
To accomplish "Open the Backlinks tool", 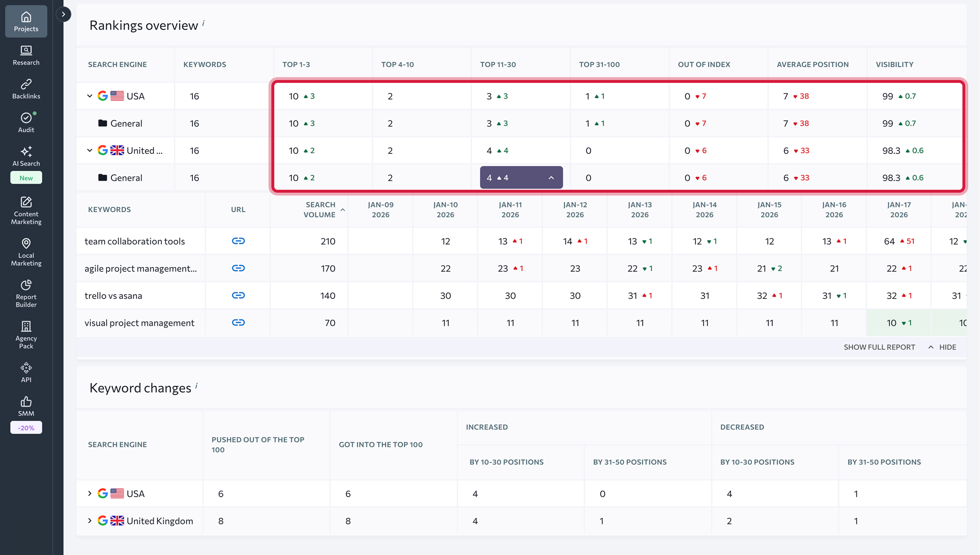I will tap(26, 89).
